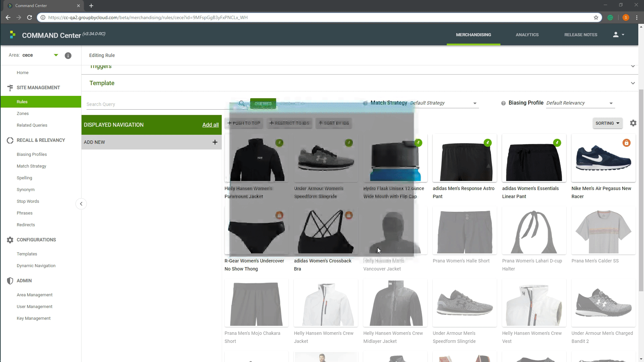Click lock icon on adidas Crossback Bra
This screenshot has height=362, width=644.
pos(349,215)
